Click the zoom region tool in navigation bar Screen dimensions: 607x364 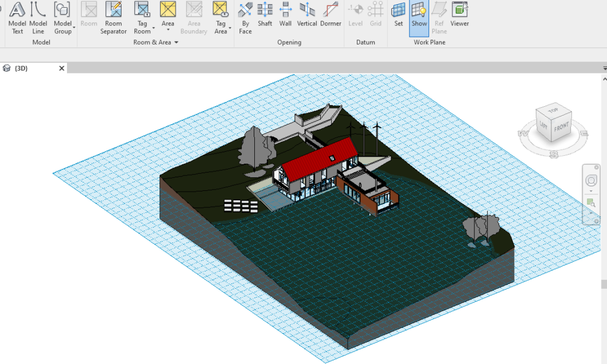pyautogui.click(x=591, y=203)
